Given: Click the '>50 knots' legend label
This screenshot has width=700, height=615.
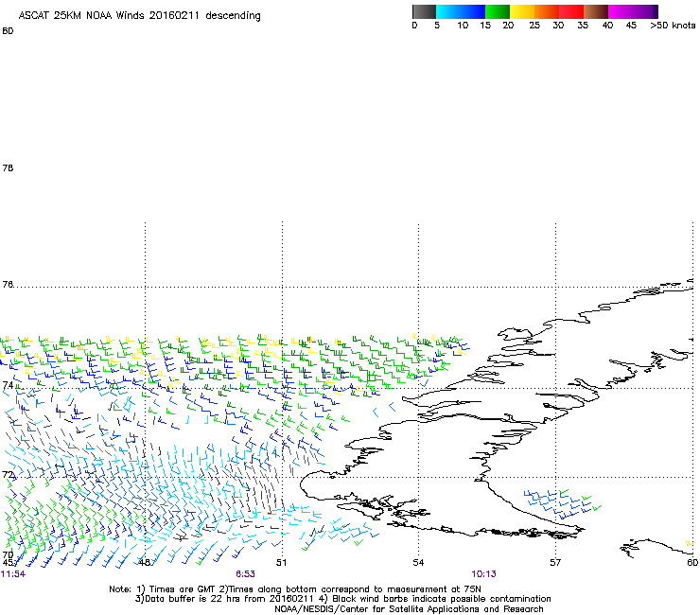Looking at the screenshot, I should 673,26.
